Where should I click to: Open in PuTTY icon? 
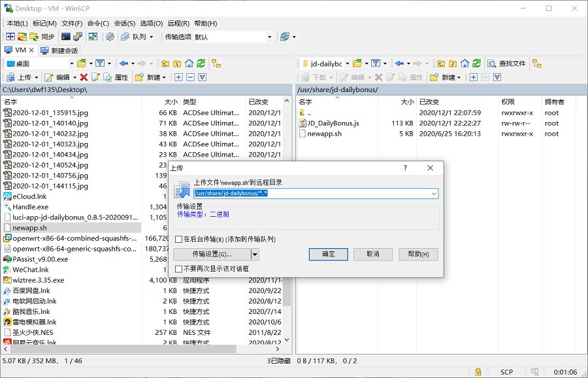[x=78, y=37]
